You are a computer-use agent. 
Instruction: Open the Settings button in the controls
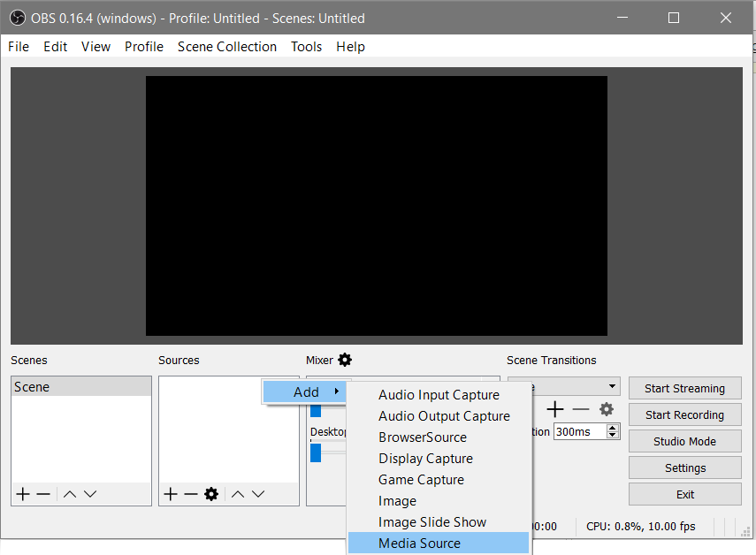coord(684,468)
